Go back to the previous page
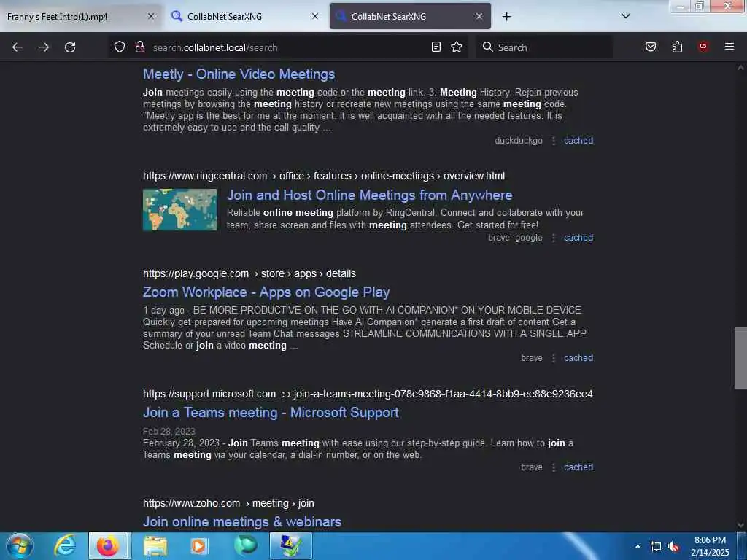 [18, 47]
